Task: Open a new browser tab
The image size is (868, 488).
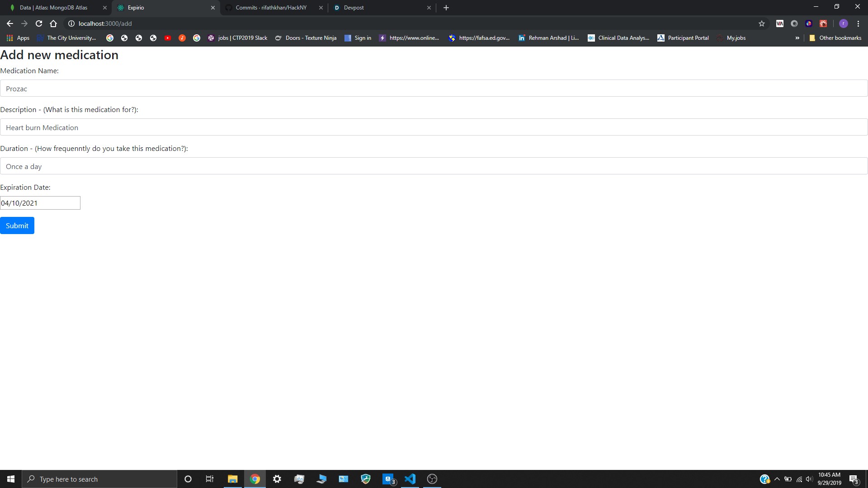Action: tap(446, 8)
